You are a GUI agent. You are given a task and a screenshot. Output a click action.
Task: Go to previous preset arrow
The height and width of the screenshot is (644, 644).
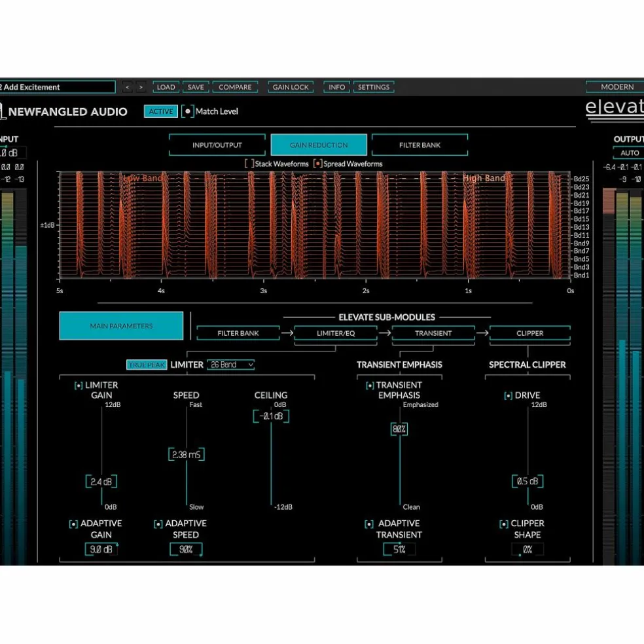tap(128, 87)
